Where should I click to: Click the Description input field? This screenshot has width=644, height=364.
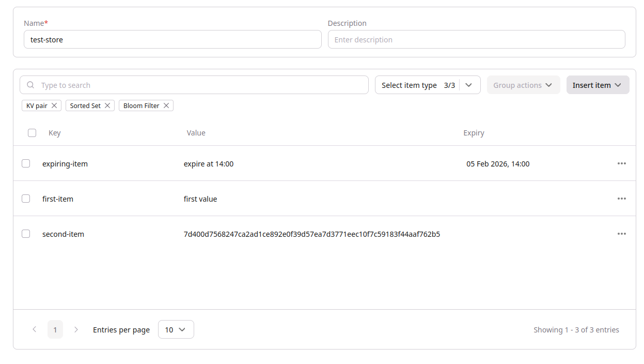[476, 40]
